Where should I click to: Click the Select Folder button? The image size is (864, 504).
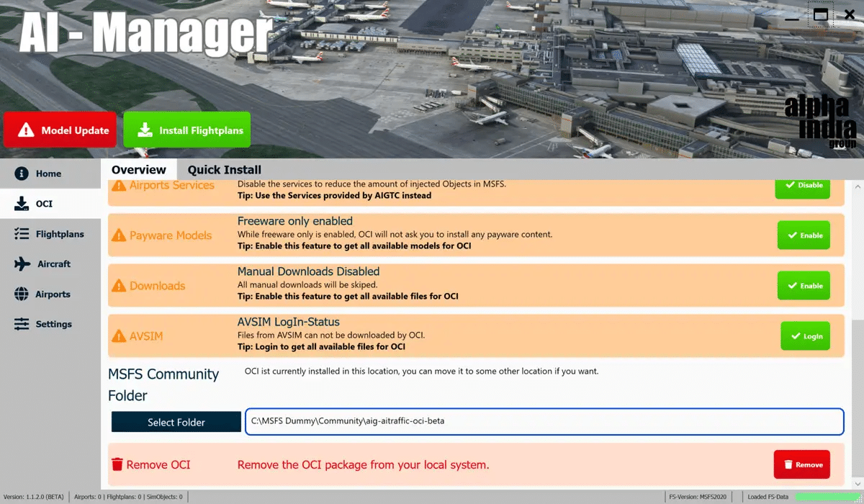(176, 422)
